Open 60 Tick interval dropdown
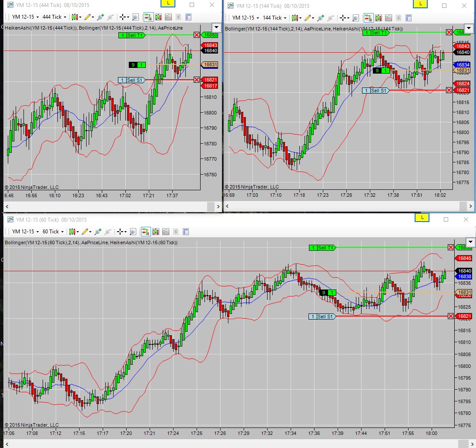 pyautogui.click(x=53, y=232)
